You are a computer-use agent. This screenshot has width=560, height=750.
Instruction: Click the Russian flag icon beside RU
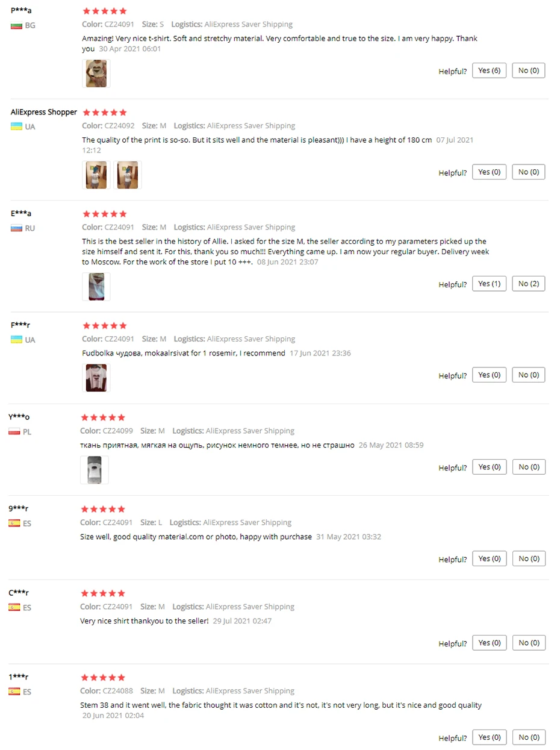(16, 228)
